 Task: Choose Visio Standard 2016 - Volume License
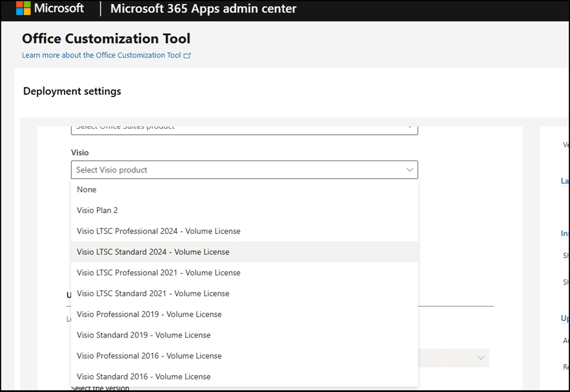click(143, 376)
